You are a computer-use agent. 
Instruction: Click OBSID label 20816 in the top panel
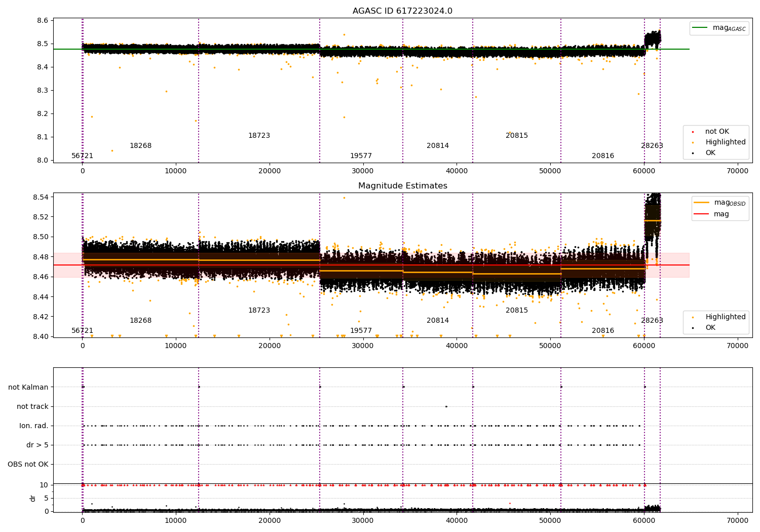(603, 156)
